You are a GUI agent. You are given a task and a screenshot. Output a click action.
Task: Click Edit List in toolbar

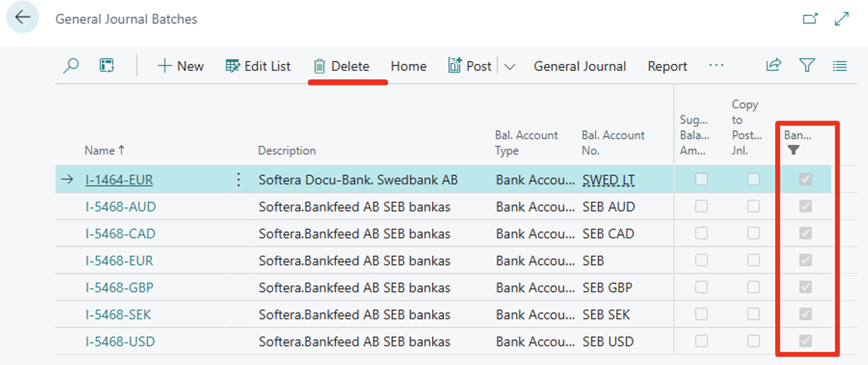258,66
